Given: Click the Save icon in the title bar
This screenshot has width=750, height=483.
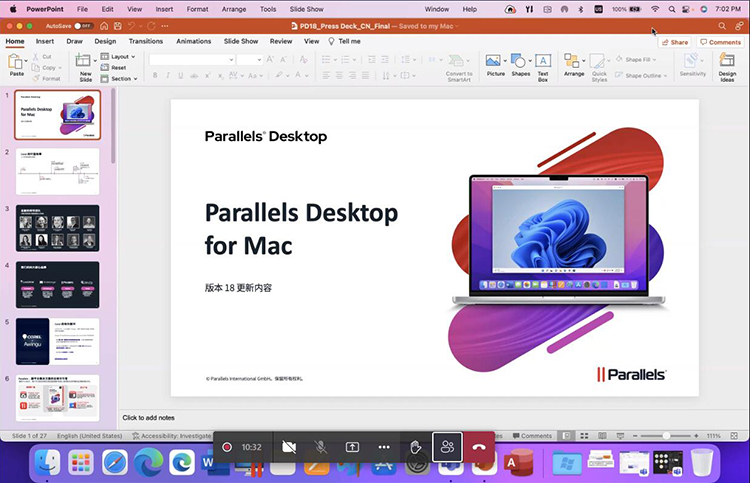Looking at the screenshot, I should click(117, 26).
